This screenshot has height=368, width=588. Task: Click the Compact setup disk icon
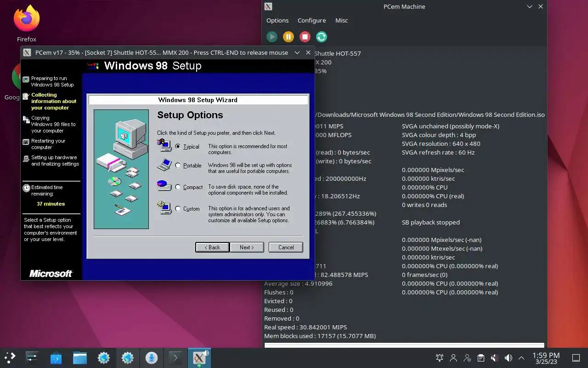pyautogui.click(x=164, y=185)
